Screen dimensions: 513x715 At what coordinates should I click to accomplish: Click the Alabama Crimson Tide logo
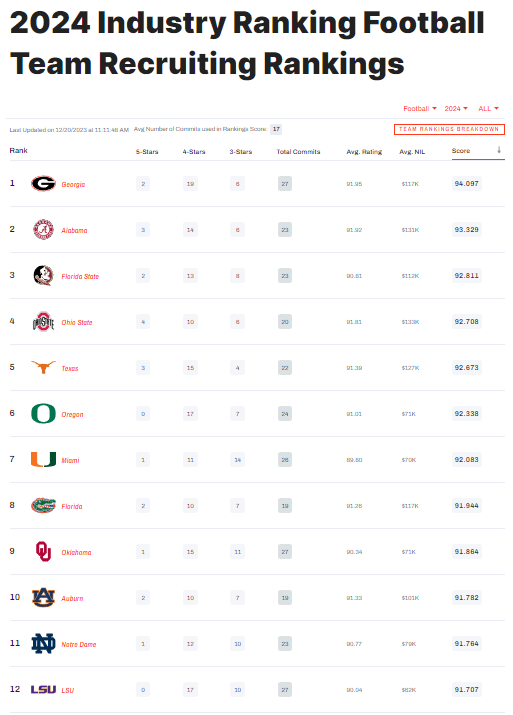coord(43,229)
